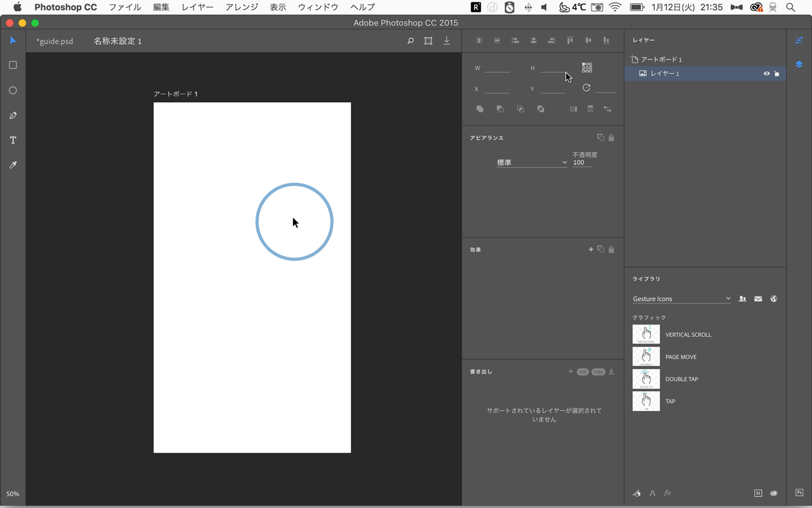Open the 標準 blend mode dropdown
Screen dimensions: 812x508
click(531, 163)
